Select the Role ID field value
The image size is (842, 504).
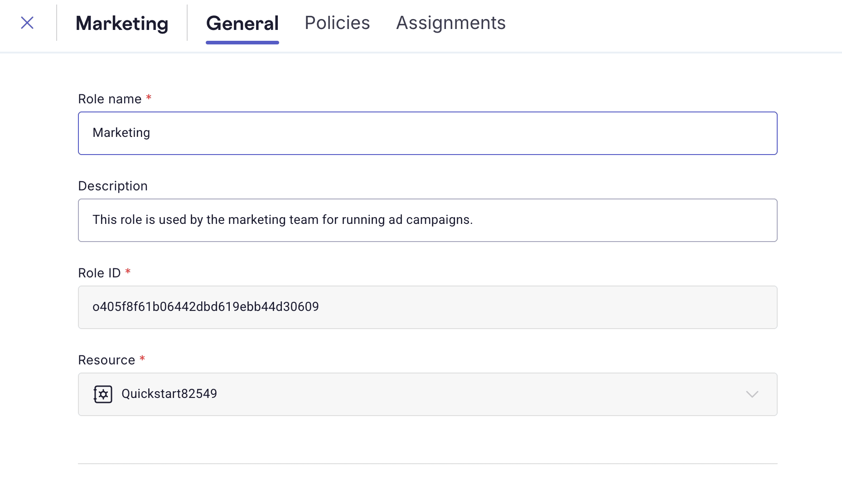205,307
